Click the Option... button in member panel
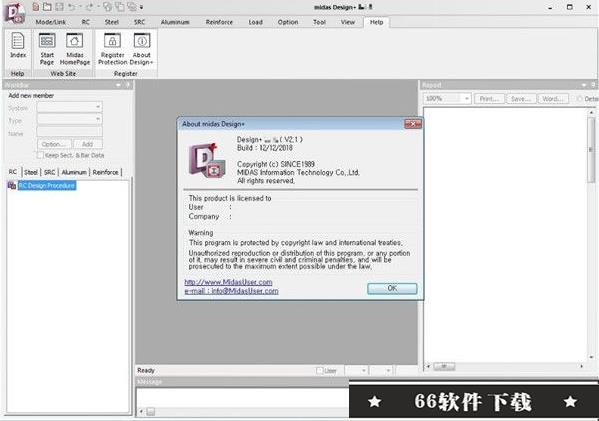This screenshot has height=421, width=599. 54,144
